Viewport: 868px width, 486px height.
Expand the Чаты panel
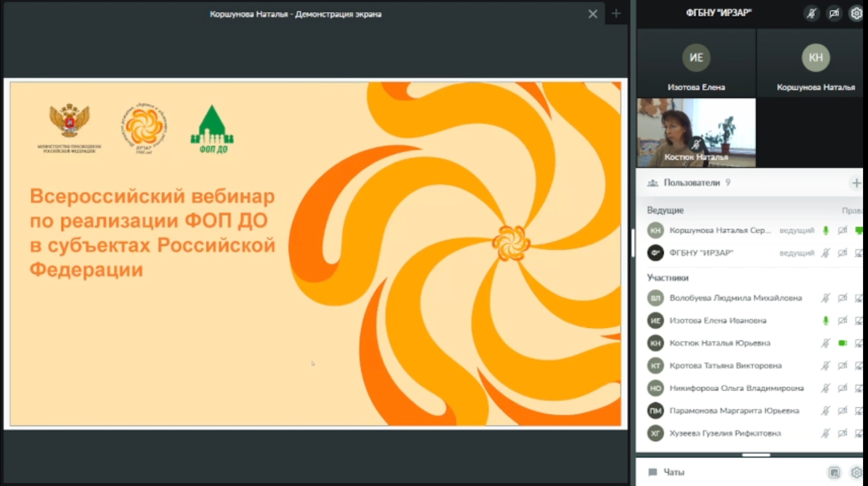[674, 472]
